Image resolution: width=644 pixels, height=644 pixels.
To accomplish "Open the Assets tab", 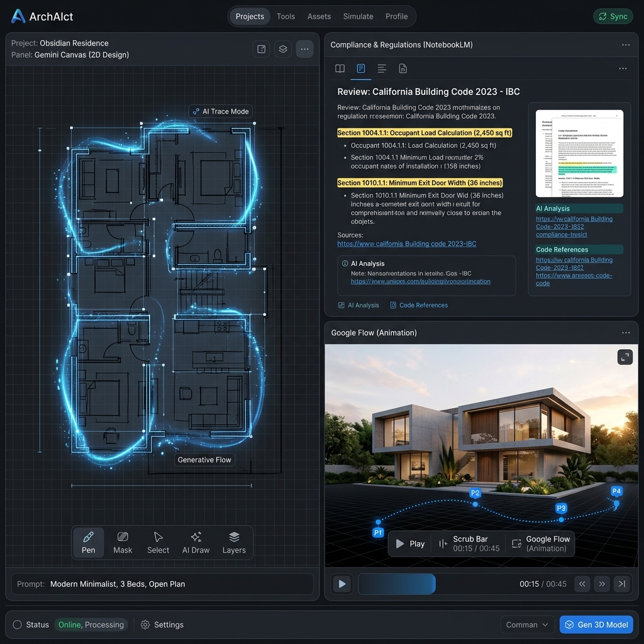I will pyautogui.click(x=319, y=16).
